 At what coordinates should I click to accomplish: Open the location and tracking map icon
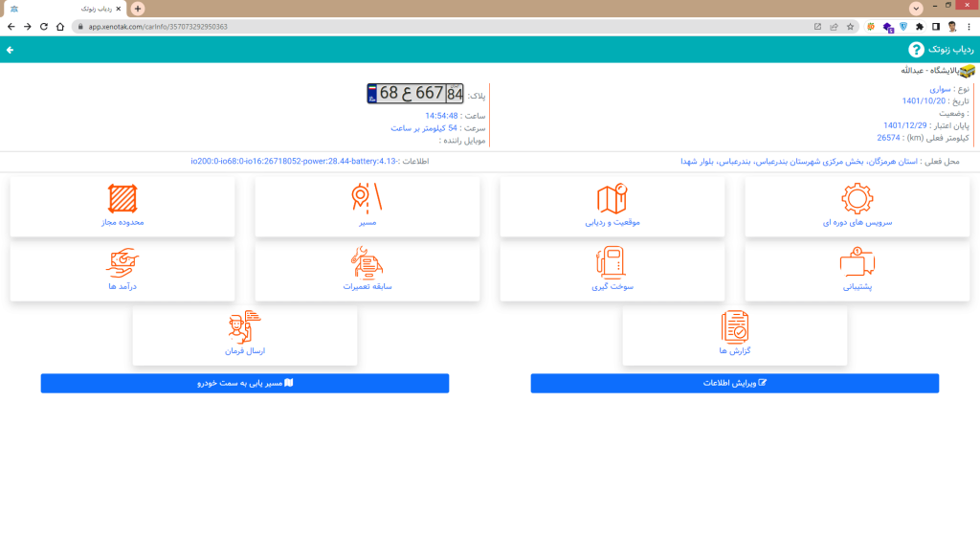pyautogui.click(x=612, y=198)
